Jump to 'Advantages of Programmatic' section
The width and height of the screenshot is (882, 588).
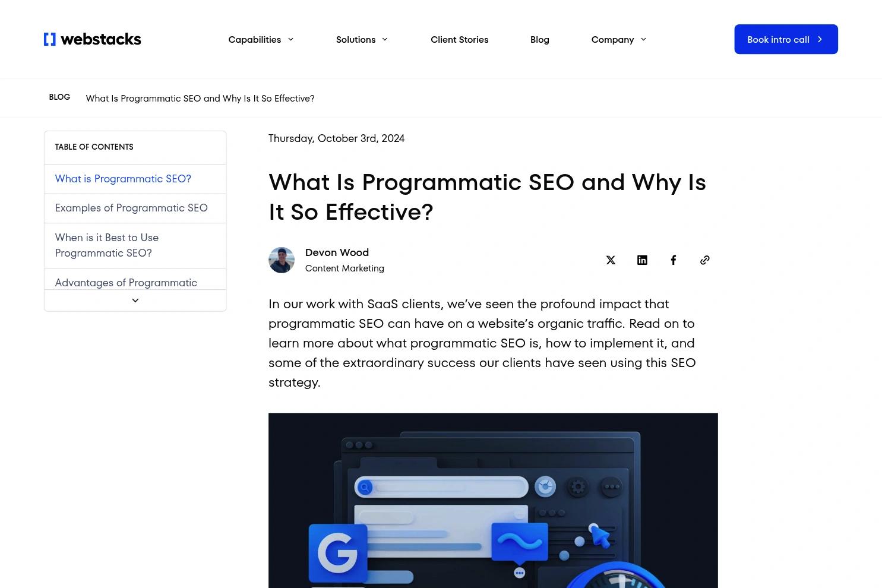coord(126,282)
